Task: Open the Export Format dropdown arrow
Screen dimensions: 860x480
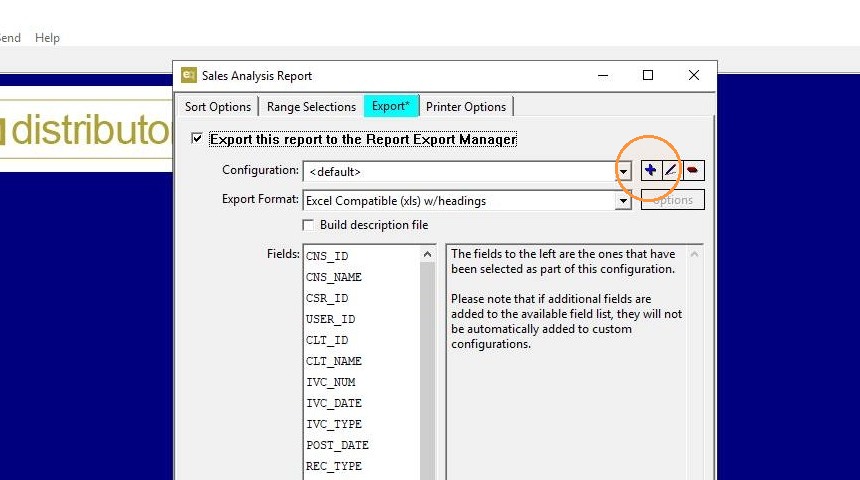Action: pos(623,201)
